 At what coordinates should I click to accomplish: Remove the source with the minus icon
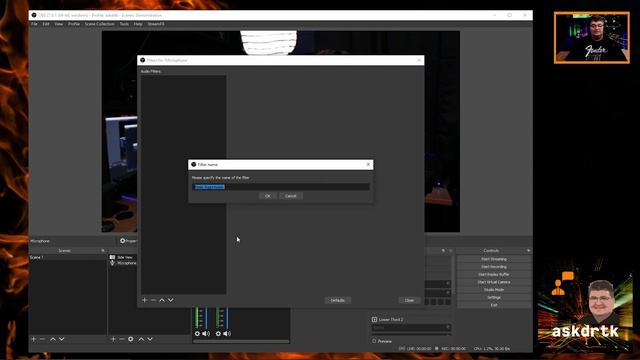(122, 339)
